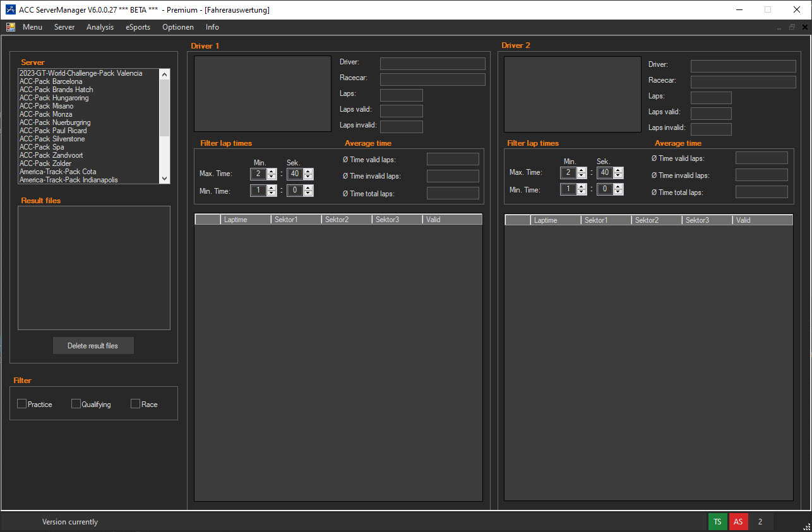
Task: Enable the Practice filter checkbox
Action: pyautogui.click(x=22, y=404)
